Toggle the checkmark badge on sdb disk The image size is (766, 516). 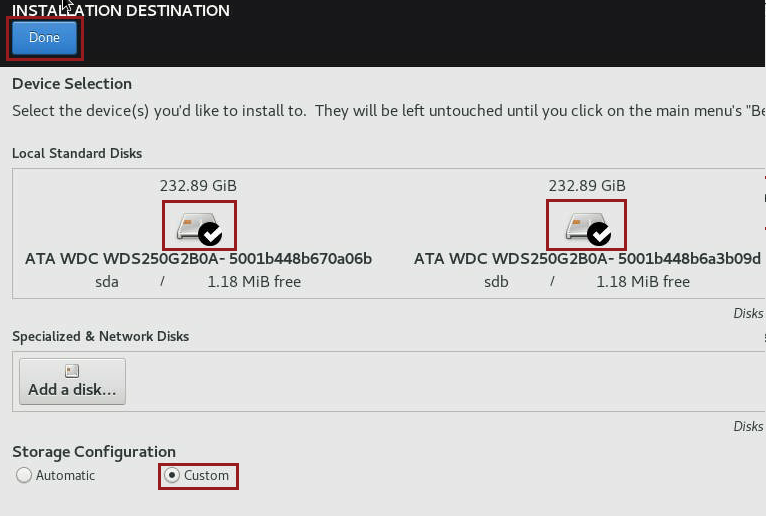click(599, 234)
